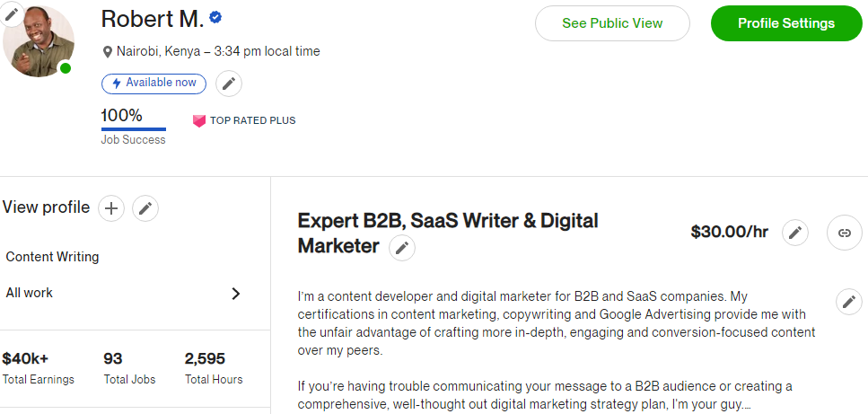
Task: Edit the profile overview description
Action: [x=848, y=302]
